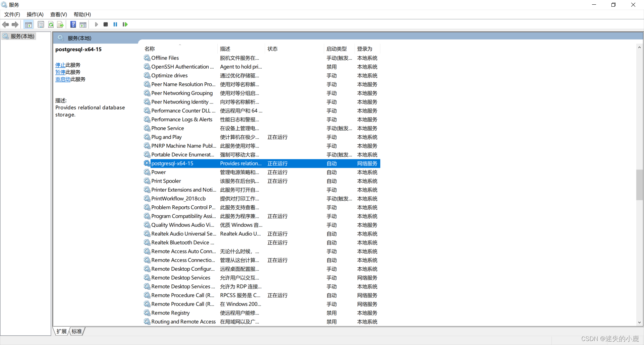This screenshot has width=644, height=345.
Task: Open the 帮助(H) menu
Action: click(x=82, y=14)
